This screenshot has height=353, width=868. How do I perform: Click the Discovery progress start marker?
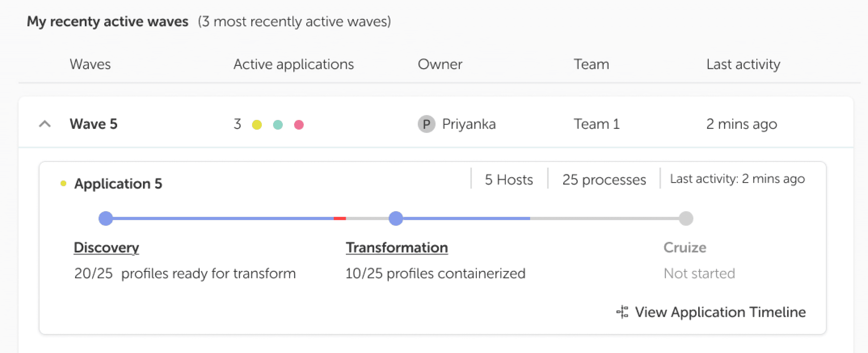point(105,219)
